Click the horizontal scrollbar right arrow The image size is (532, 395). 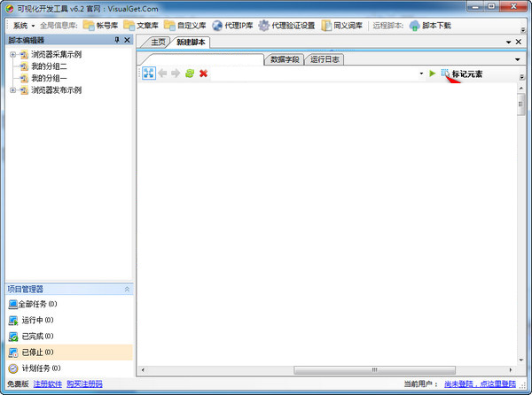(511, 370)
